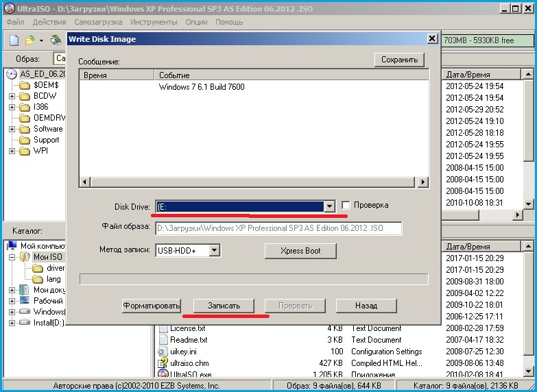The height and width of the screenshot is (392, 537).
Task: Expand the Мои документы node
Action: point(12,290)
